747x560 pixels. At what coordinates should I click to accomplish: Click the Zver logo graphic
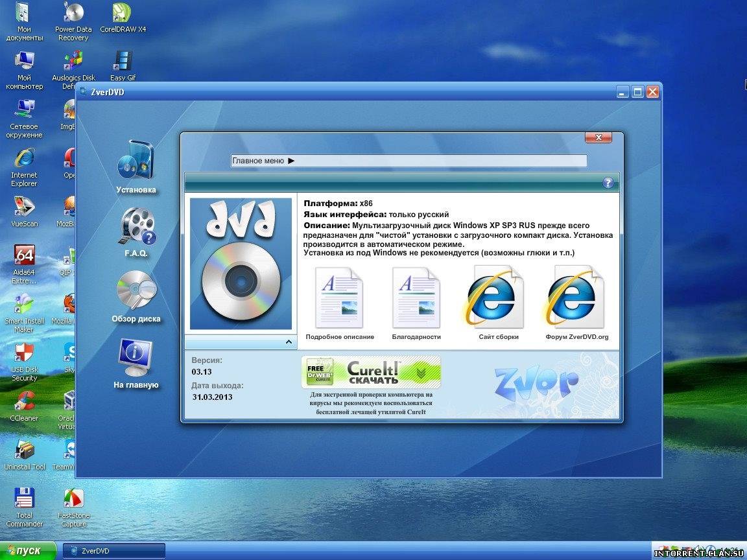click(x=536, y=383)
